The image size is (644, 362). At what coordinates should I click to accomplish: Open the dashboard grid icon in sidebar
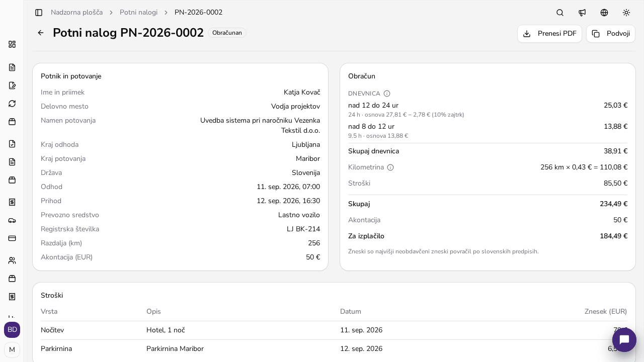click(12, 44)
